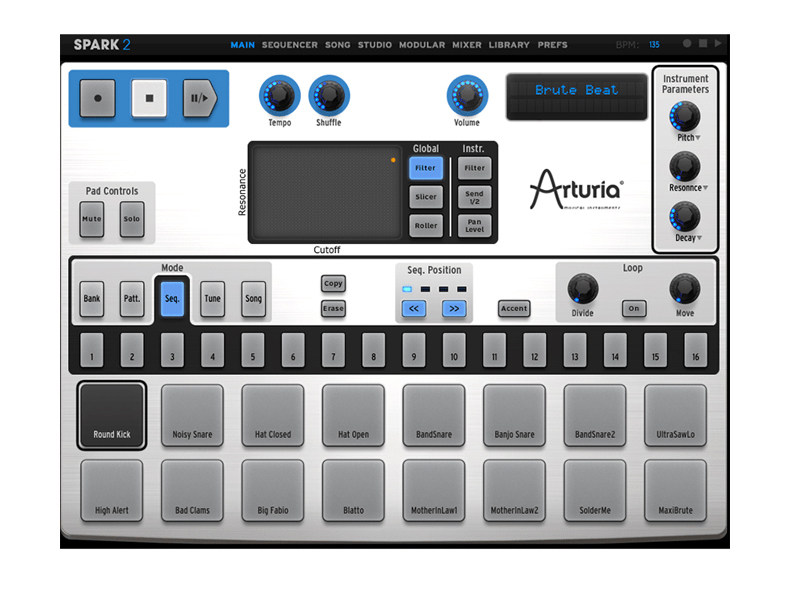Toggle the Mute pad control
Image resolution: width=790 pixels, height=603 pixels.
pyautogui.click(x=92, y=219)
